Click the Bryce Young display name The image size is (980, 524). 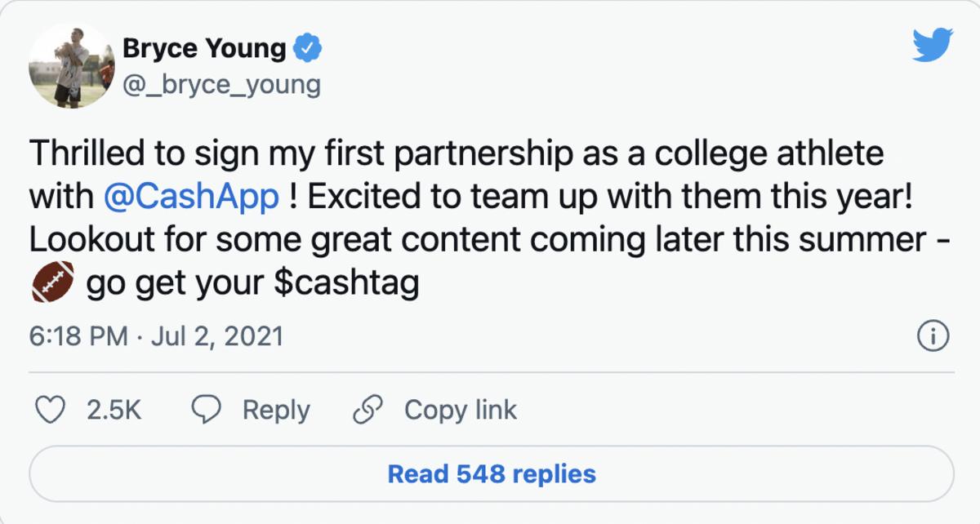coord(204,49)
